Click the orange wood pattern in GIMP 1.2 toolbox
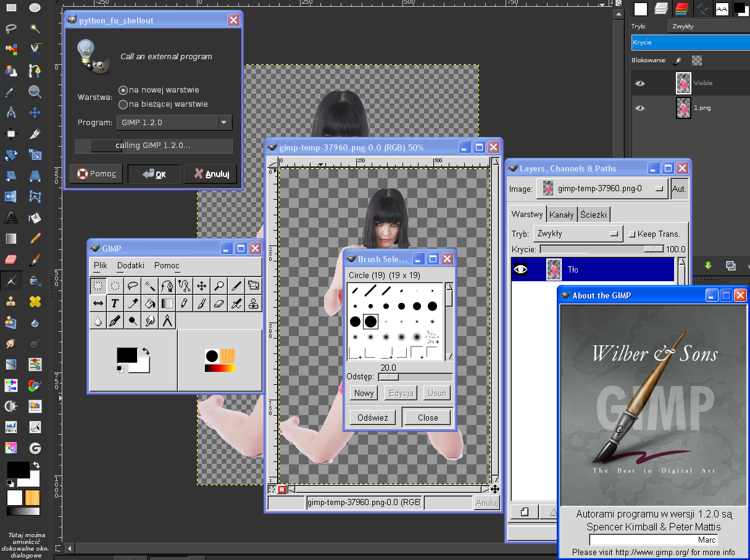Image resolution: width=750 pixels, height=560 pixels. click(228, 356)
